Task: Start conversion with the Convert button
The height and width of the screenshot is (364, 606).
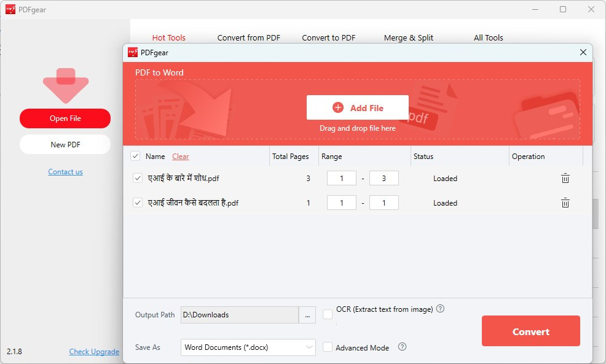Action: (530, 331)
